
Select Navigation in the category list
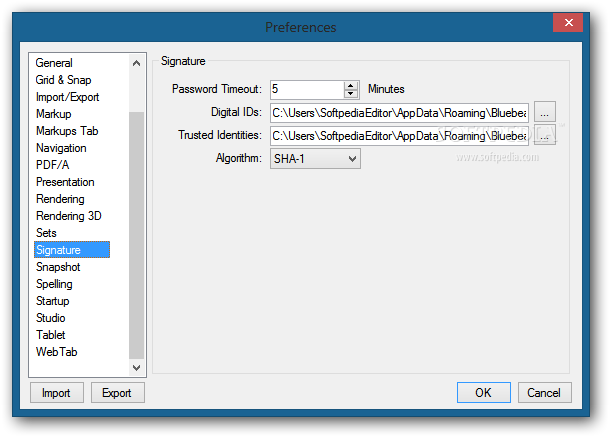click(61, 148)
